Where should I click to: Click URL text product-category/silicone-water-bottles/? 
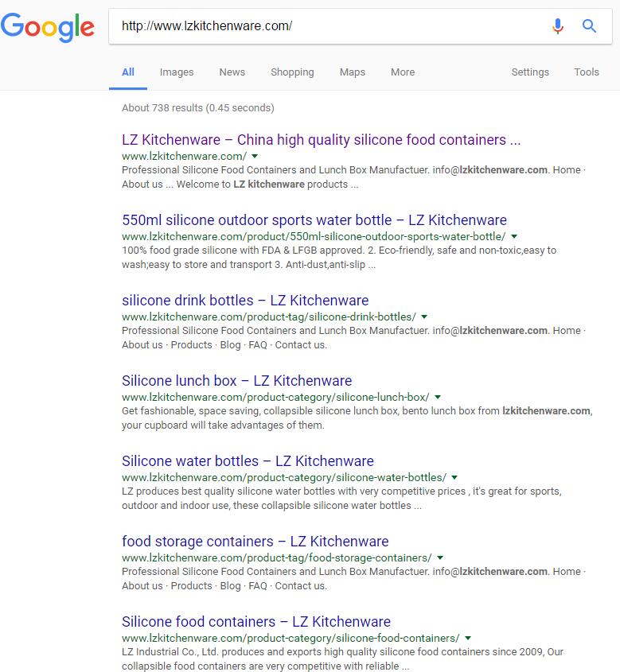pyautogui.click(x=284, y=477)
